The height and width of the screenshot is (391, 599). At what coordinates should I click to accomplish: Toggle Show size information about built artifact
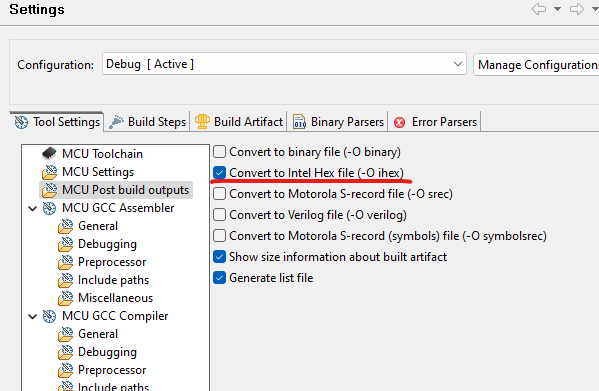(x=219, y=257)
